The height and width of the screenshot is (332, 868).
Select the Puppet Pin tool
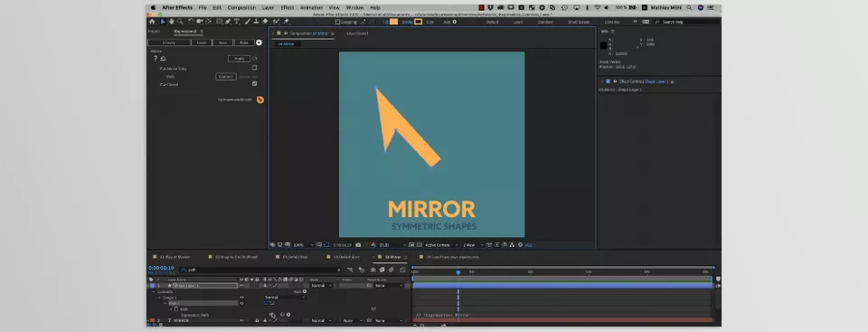[286, 22]
